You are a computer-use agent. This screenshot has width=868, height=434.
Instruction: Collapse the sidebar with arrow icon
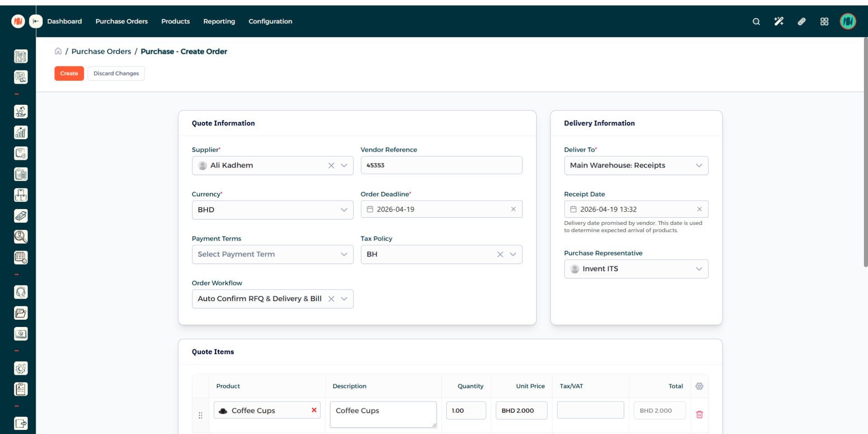tap(36, 21)
